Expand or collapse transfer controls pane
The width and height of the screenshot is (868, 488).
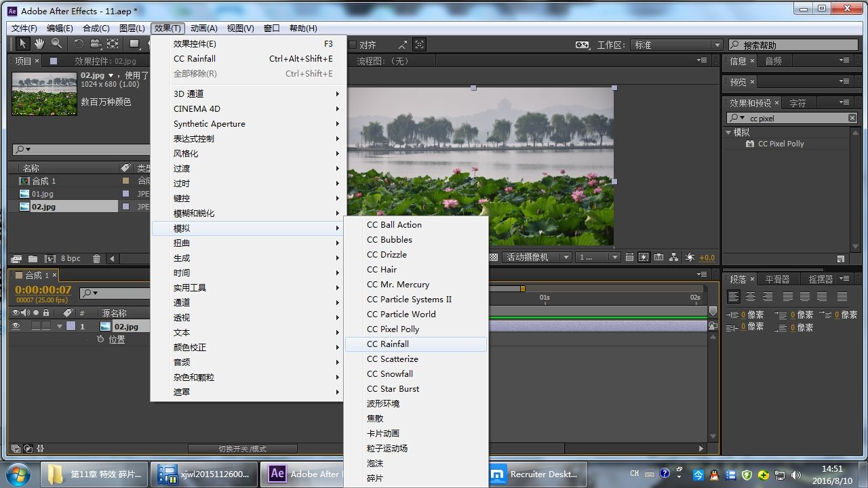coord(28,449)
